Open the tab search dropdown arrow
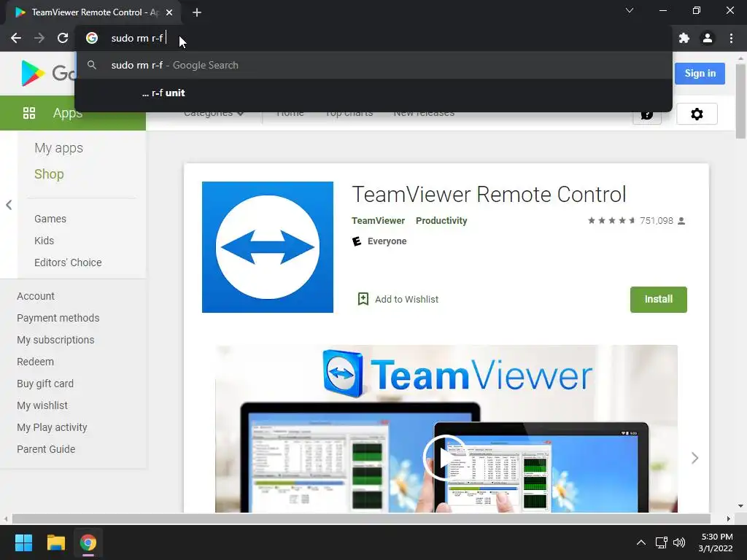 tap(630, 10)
